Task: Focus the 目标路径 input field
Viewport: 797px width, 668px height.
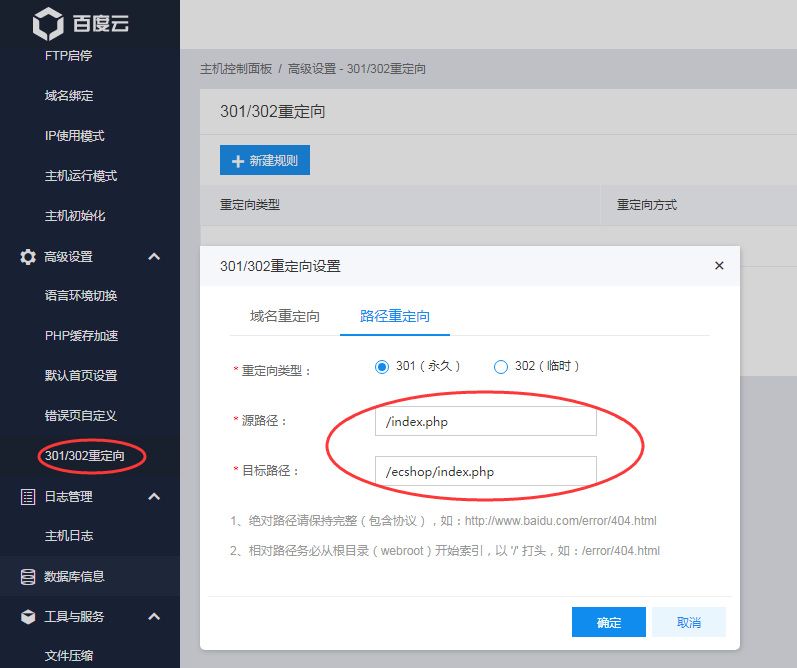Action: [485, 472]
